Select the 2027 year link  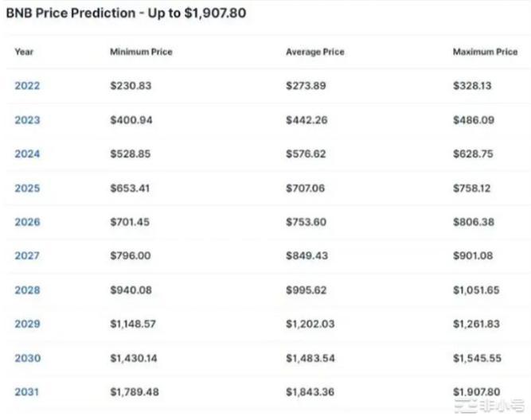tap(27, 255)
